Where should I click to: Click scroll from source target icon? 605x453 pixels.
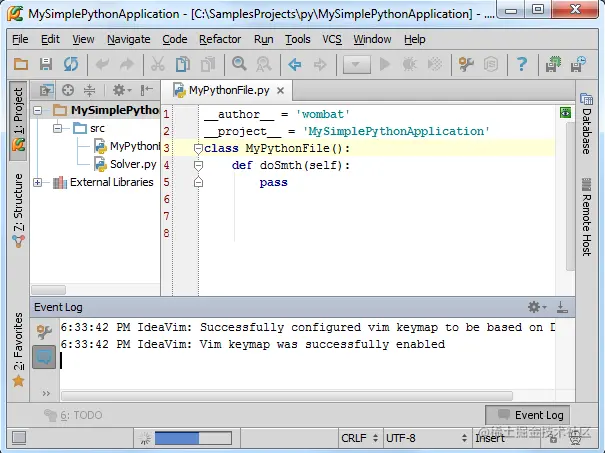click(x=68, y=91)
